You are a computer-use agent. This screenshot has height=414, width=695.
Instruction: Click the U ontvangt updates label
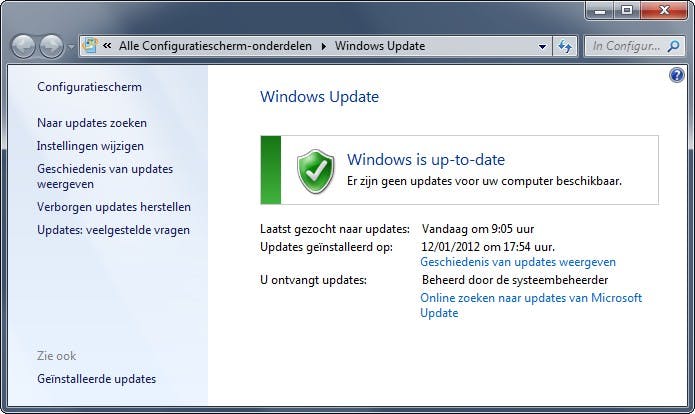pos(313,280)
